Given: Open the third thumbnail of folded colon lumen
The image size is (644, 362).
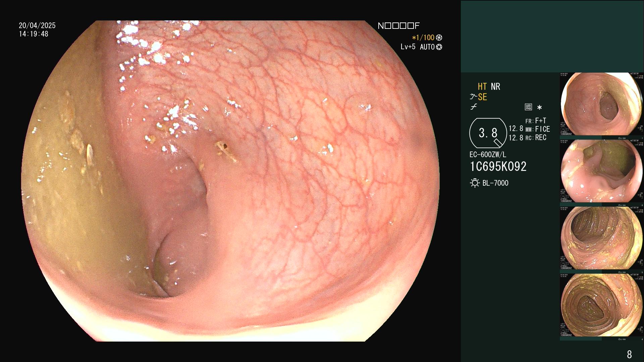Looking at the screenshot, I should pyautogui.click(x=602, y=238).
